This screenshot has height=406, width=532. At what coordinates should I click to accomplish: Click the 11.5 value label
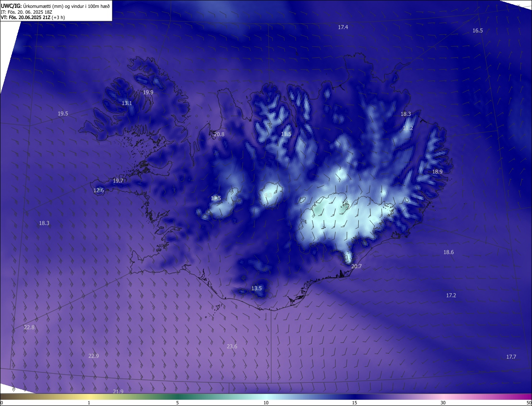pyautogui.click(x=286, y=134)
